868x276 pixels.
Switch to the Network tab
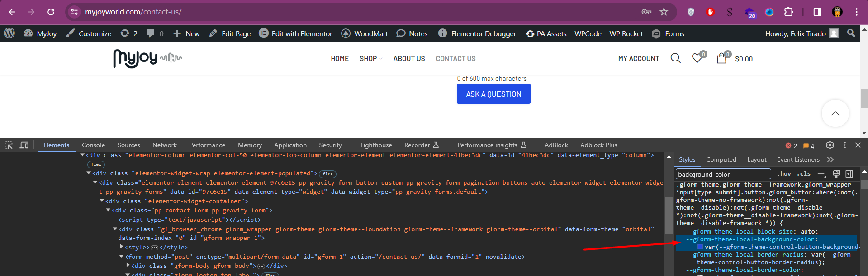click(x=165, y=145)
